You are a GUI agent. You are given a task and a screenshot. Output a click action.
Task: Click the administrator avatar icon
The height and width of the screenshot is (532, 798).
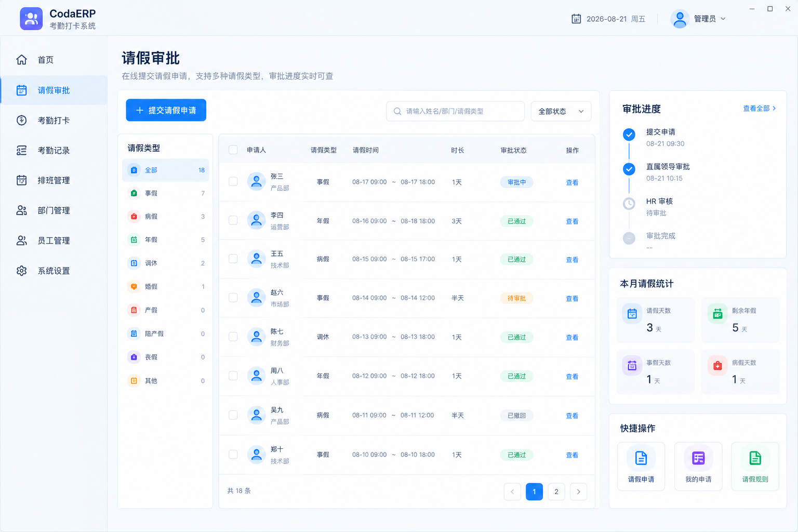680,19
